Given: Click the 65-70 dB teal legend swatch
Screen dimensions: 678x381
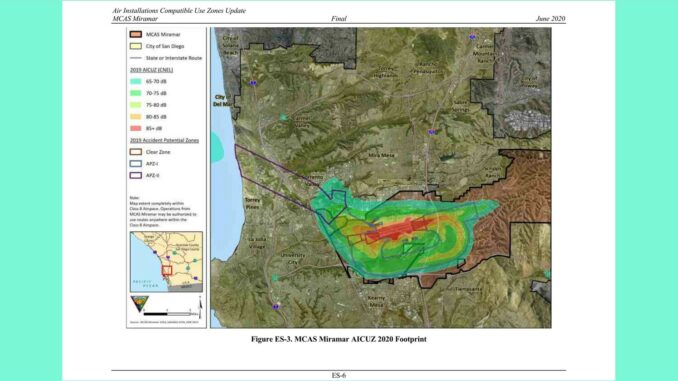Looking at the screenshot, I should point(136,81).
